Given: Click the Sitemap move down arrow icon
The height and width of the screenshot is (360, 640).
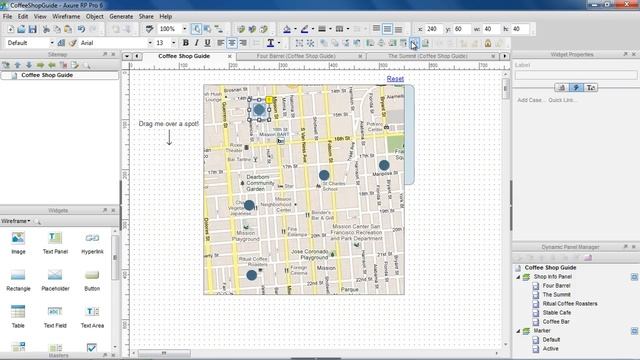Looking at the screenshot, I should point(29,65).
